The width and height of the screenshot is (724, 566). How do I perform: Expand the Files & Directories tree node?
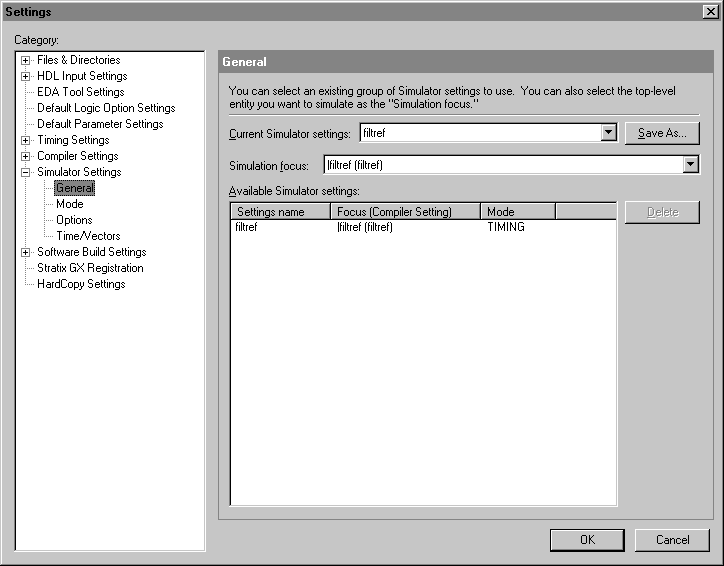click(26, 60)
